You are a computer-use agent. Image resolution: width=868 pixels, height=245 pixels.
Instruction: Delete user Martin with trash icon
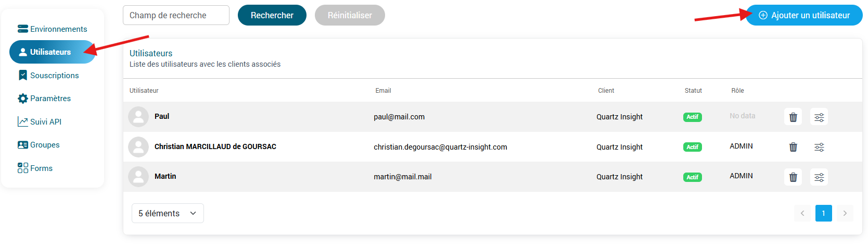(793, 177)
